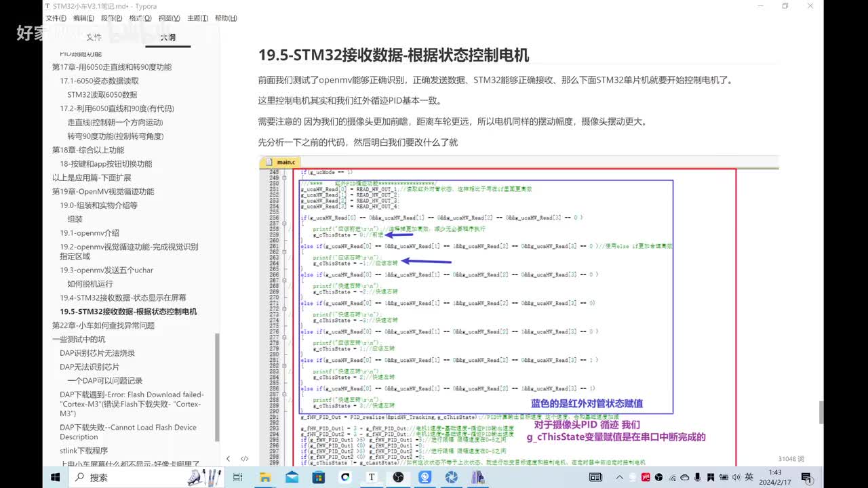
Task: Click the sidebar outline scrollbar
Action: [x=217, y=386]
